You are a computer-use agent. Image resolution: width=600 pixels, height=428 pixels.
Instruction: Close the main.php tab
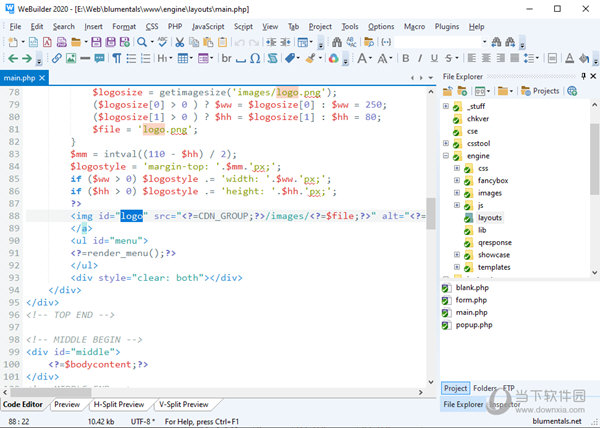pos(42,78)
